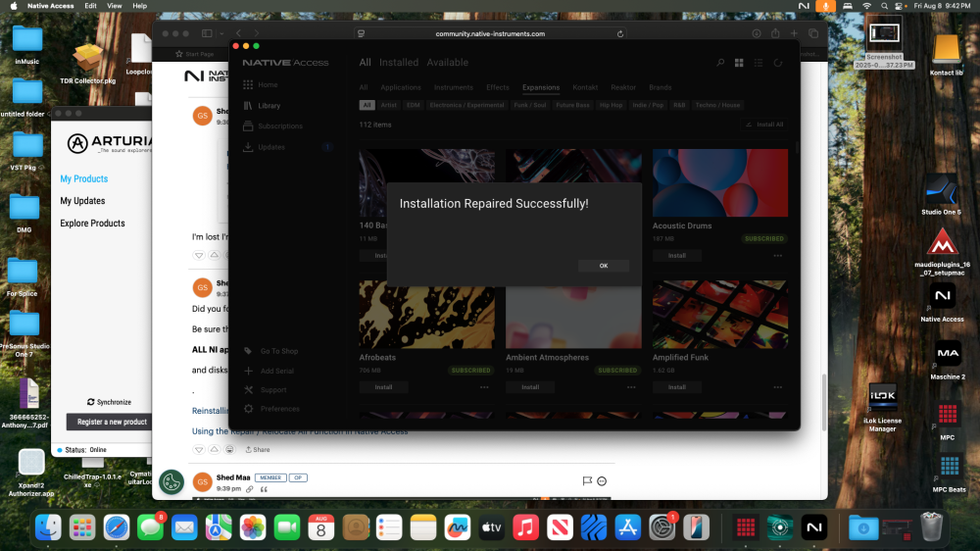
Task: Open Home in Native Access sidebar
Action: 261,84
